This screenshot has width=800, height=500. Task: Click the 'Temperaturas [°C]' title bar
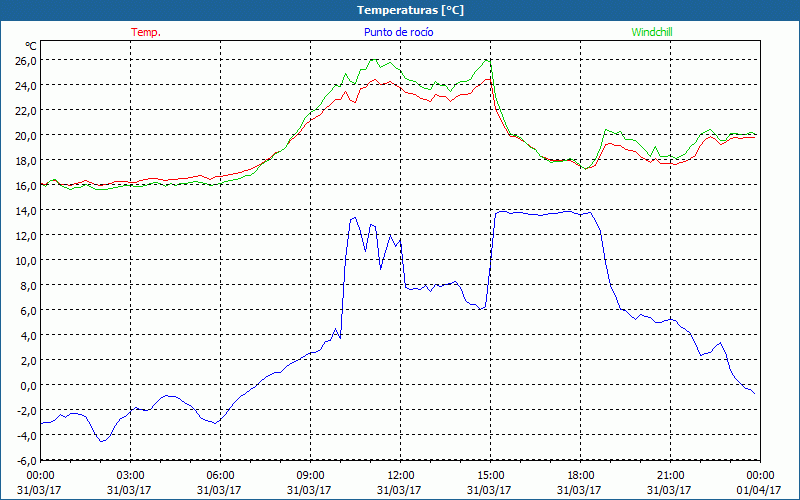click(400, 10)
